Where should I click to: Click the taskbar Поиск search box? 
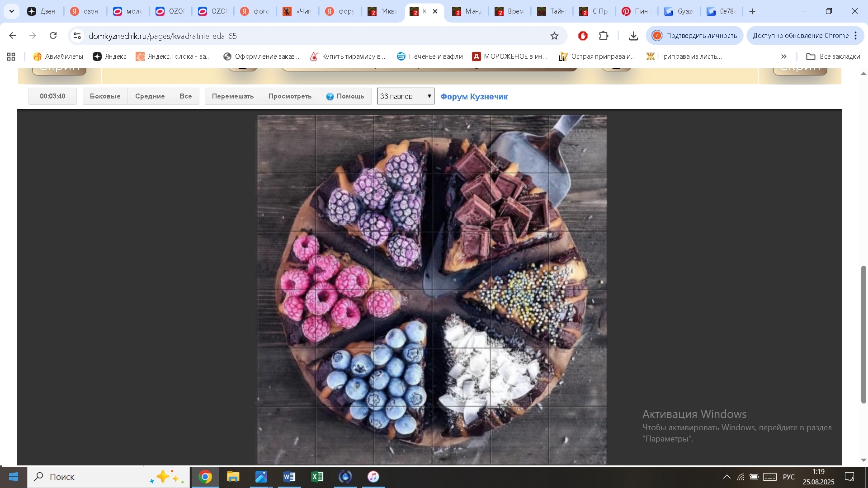[108, 477]
